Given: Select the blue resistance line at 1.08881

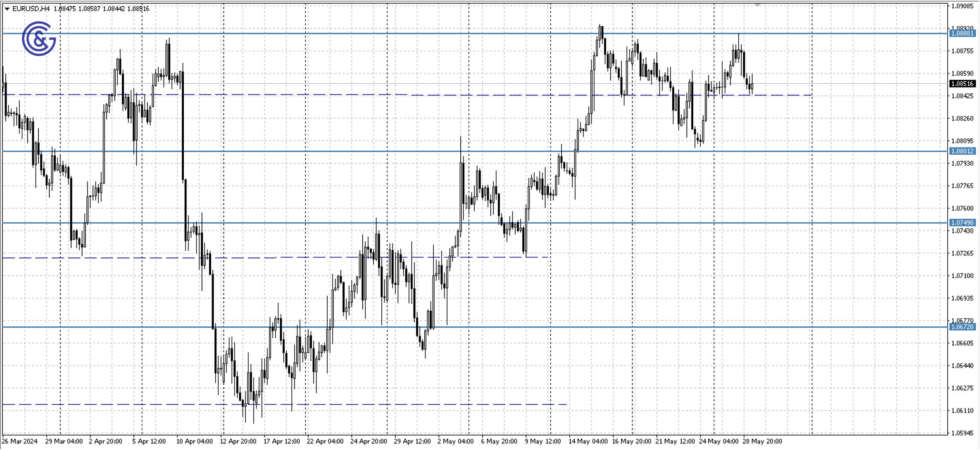Looking at the screenshot, I should (454, 33).
